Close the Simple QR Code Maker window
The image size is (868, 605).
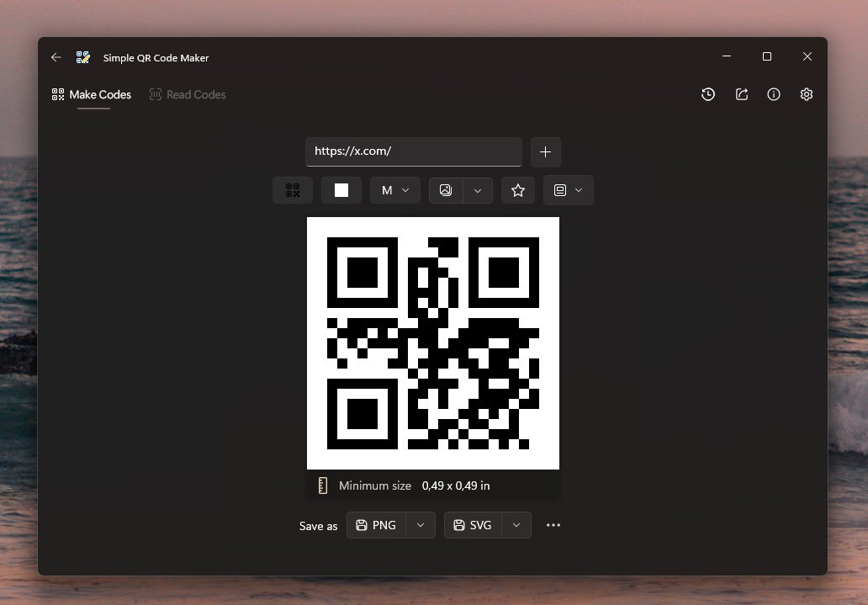pos(807,56)
